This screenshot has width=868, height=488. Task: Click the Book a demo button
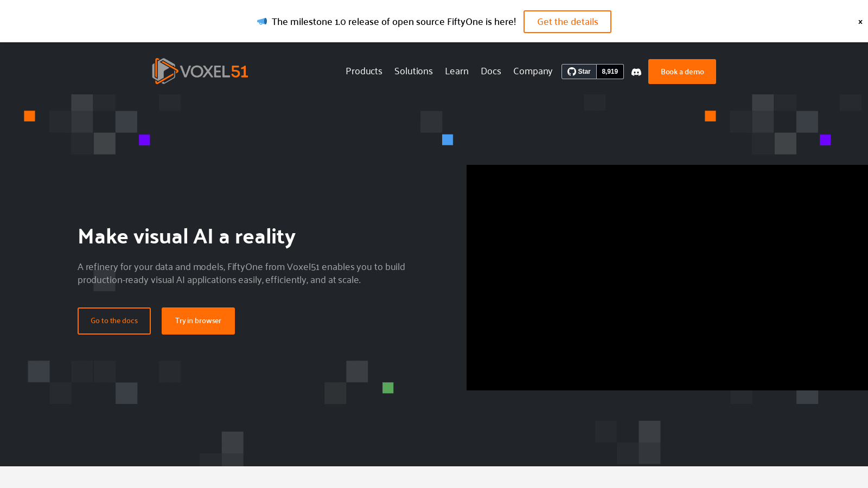coord(682,72)
